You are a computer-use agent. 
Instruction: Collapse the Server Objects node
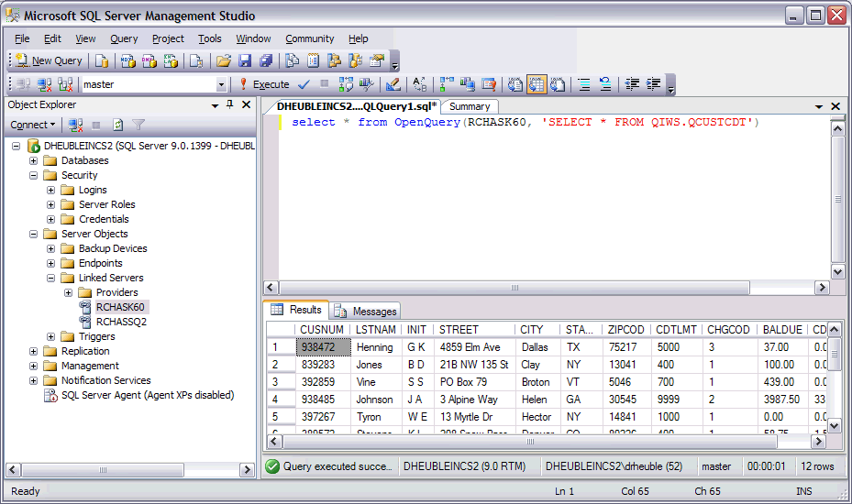pos(34,234)
